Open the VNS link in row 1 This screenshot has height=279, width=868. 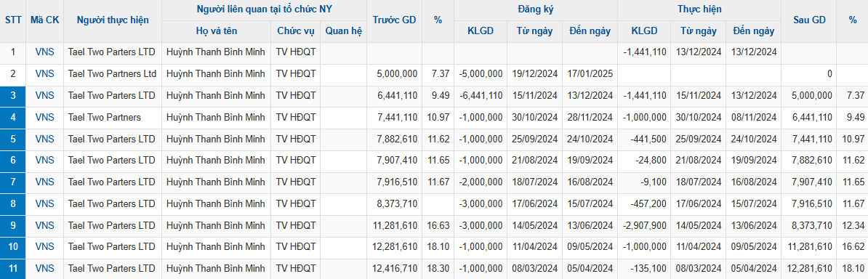coord(45,52)
